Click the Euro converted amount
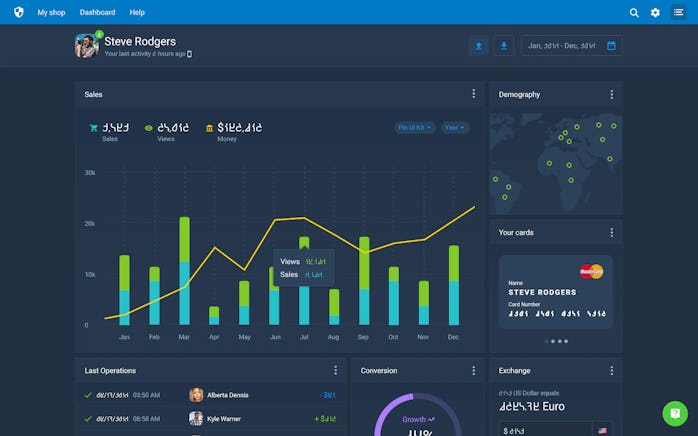The width and height of the screenshot is (698, 436). tap(532, 406)
